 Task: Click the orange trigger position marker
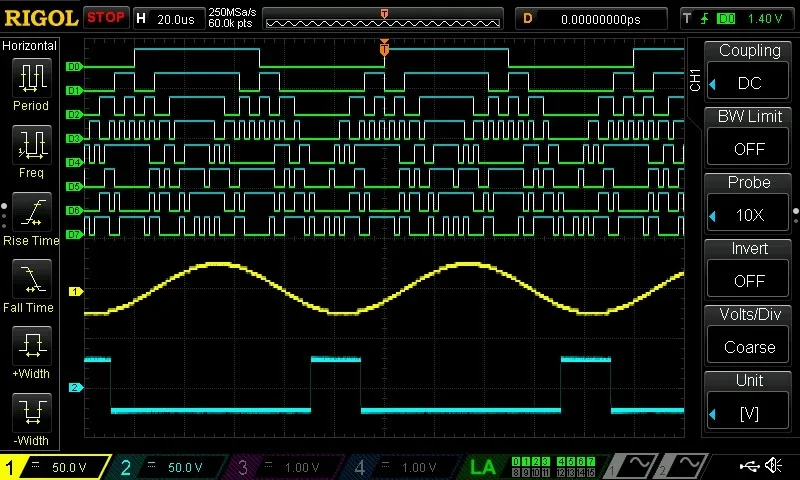[x=384, y=47]
